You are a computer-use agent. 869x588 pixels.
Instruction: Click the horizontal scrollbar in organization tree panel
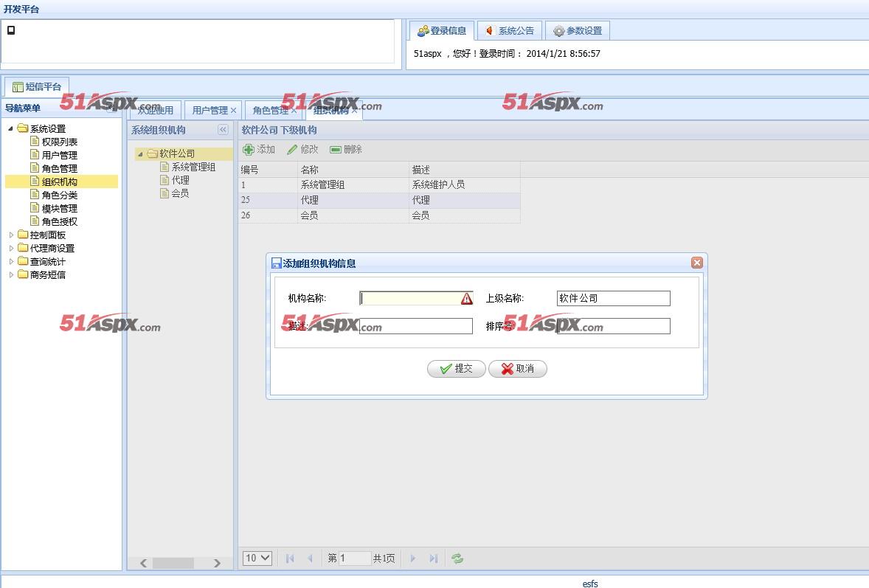click(173, 563)
